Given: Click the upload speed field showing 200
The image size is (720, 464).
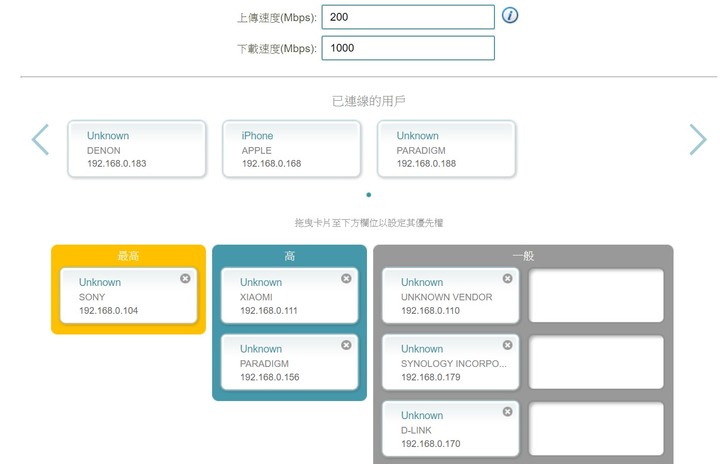Looking at the screenshot, I should click(408, 17).
